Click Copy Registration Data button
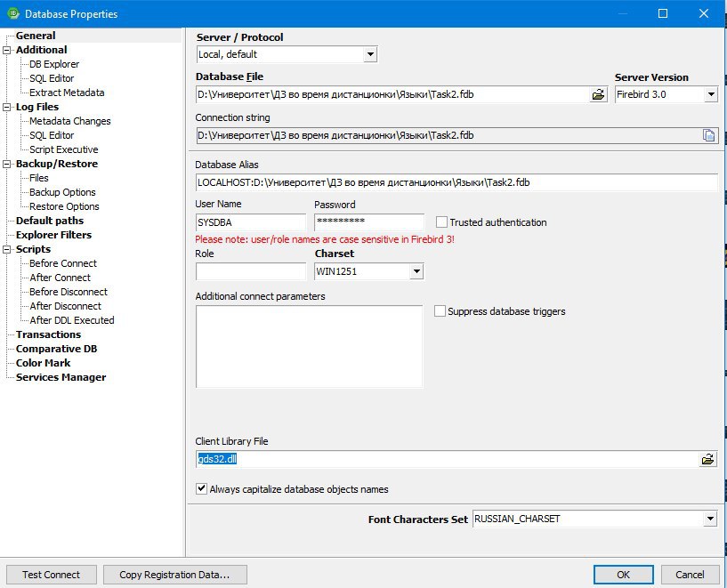This screenshot has width=727, height=588. (x=174, y=575)
